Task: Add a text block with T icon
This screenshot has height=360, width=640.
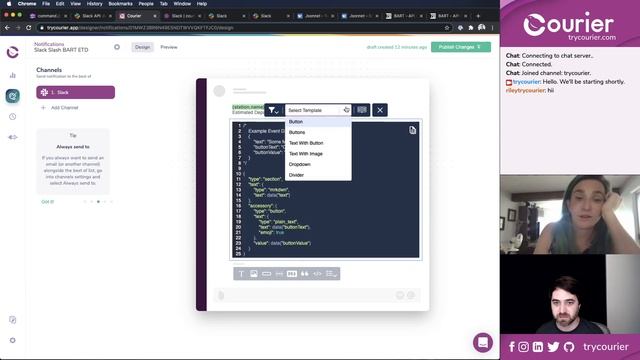Action: (241, 273)
